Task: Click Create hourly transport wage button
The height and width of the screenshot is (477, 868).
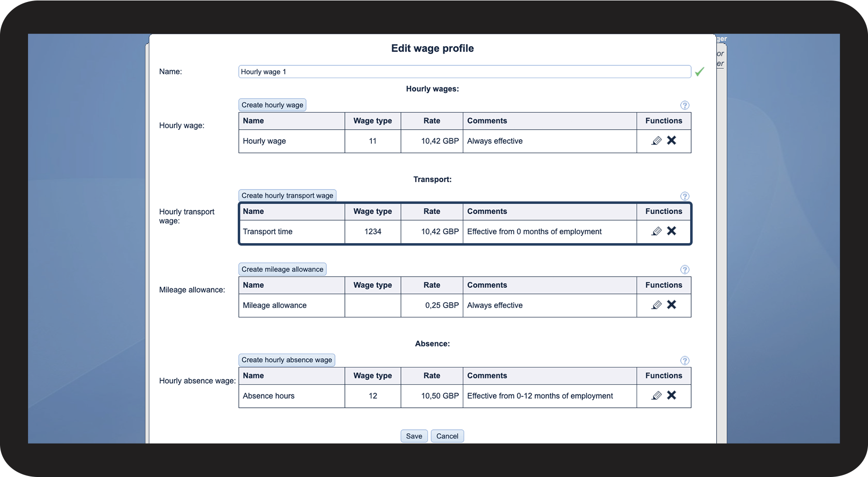Action: click(x=287, y=196)
